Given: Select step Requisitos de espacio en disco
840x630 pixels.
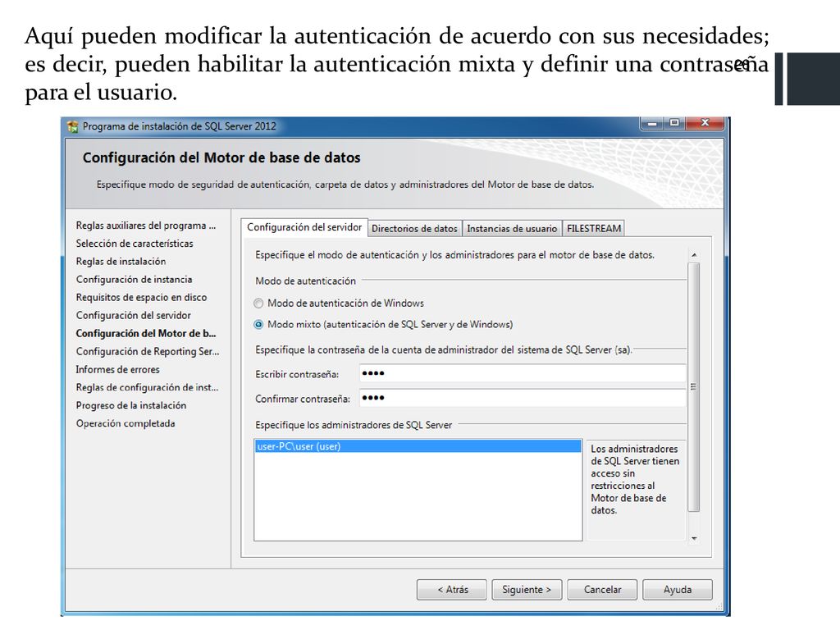Looking at the screenshot, I should (141, 297).
